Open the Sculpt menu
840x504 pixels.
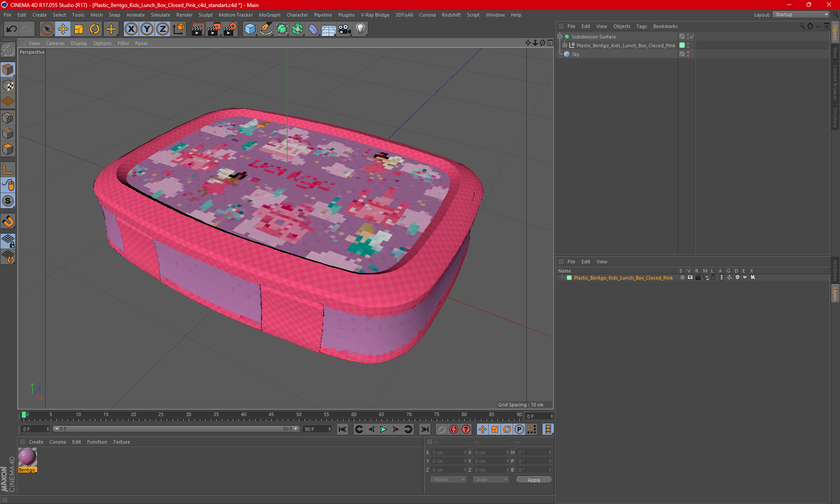205,15
